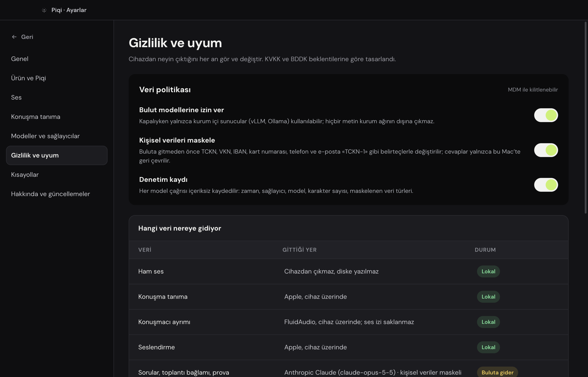Click the Veri politikası heading

pos(165,90)
